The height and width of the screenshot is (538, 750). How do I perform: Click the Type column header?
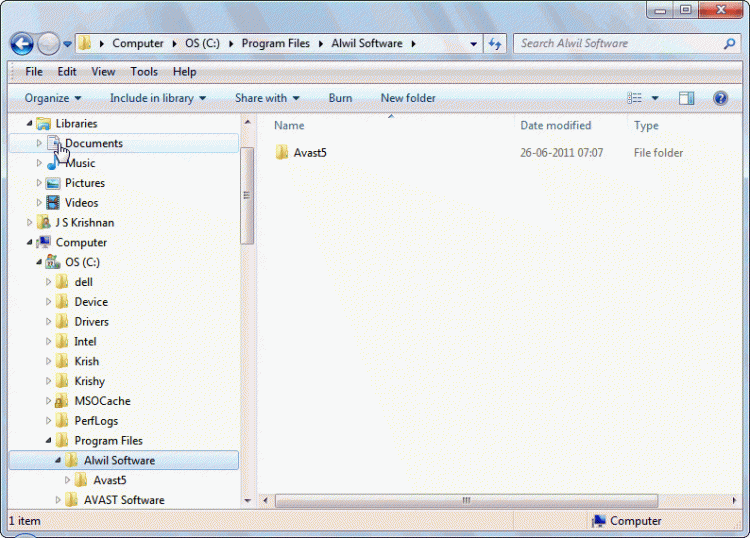point(646,125)
